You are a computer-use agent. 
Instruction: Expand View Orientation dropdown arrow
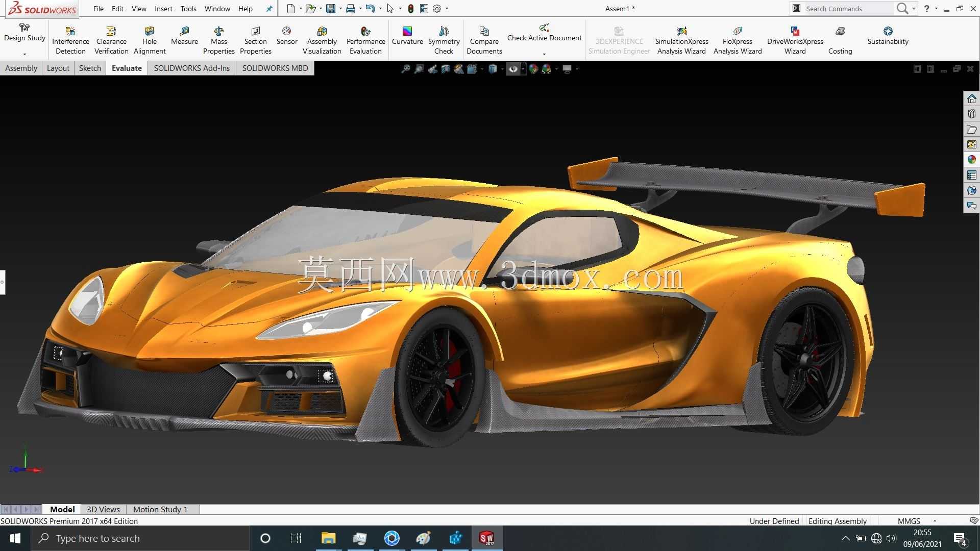tap(482, 69)
